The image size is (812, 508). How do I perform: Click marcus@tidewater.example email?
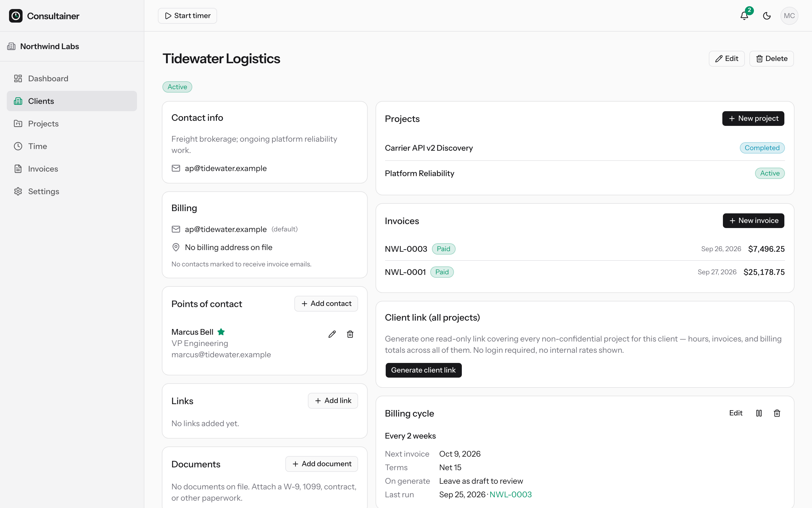pyautogui.click(x=221, y=355)
